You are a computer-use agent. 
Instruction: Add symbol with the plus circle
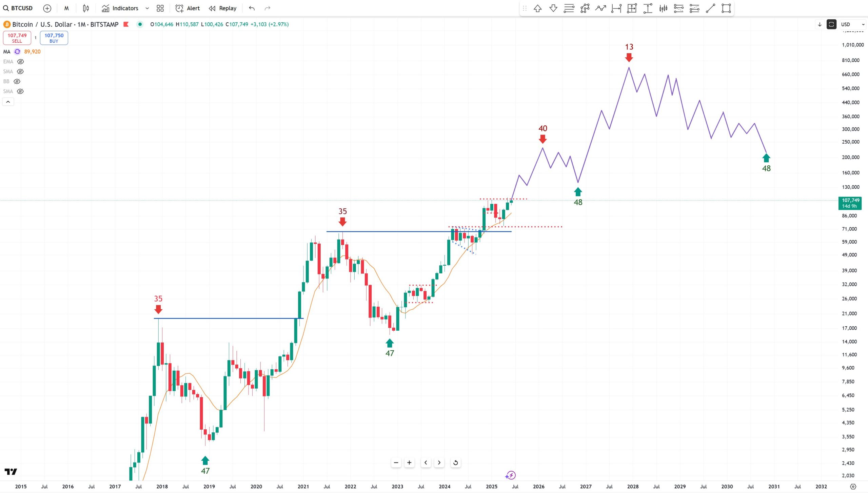coord(47,8)
